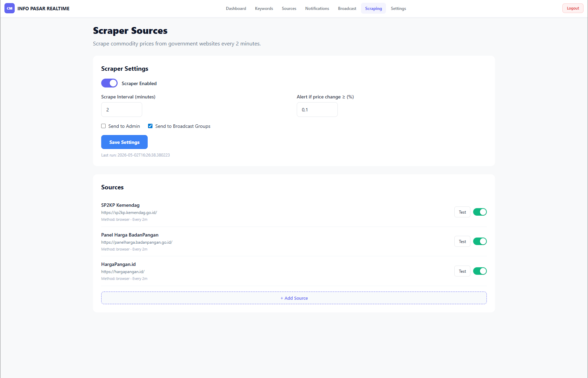The height and width of the screenshot is (378, 588).
Task: Click the sp2kp.kemendag.go.id URL text
Action: coord(129,213)
